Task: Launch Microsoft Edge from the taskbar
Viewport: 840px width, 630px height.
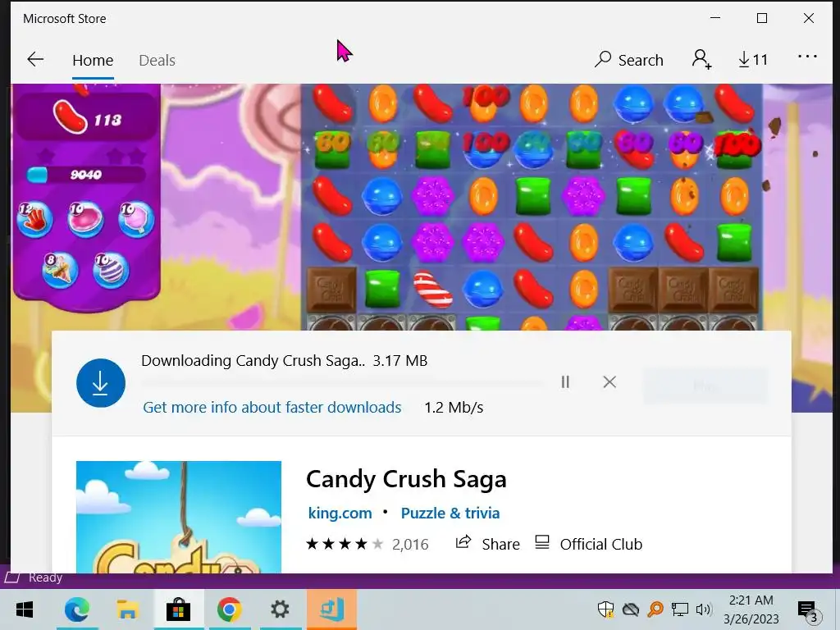Action: [x=76, y=609]
